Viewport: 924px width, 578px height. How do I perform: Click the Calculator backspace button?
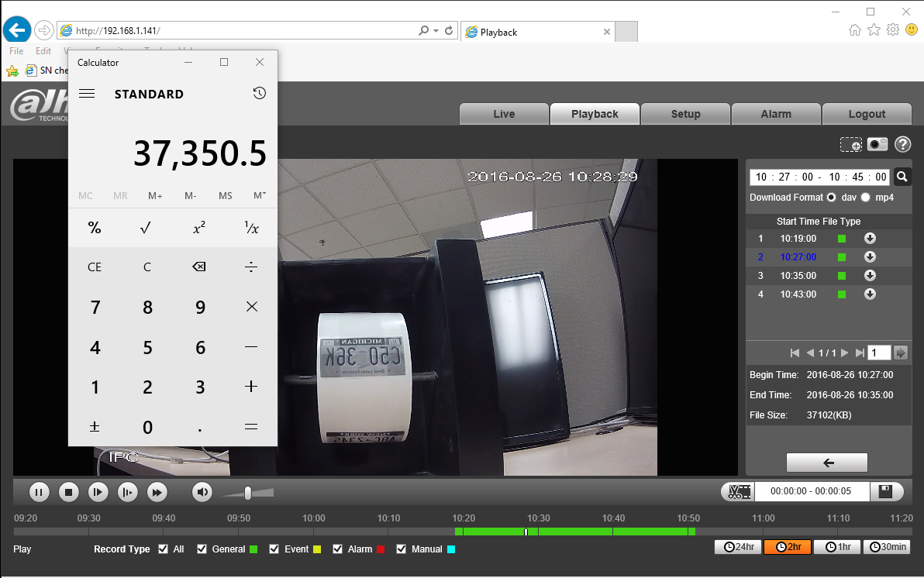pyautogui.click(x=198, y=267)
